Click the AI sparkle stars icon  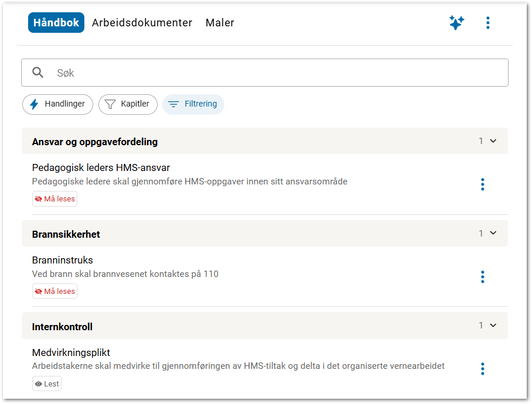(x=456, y=23)
